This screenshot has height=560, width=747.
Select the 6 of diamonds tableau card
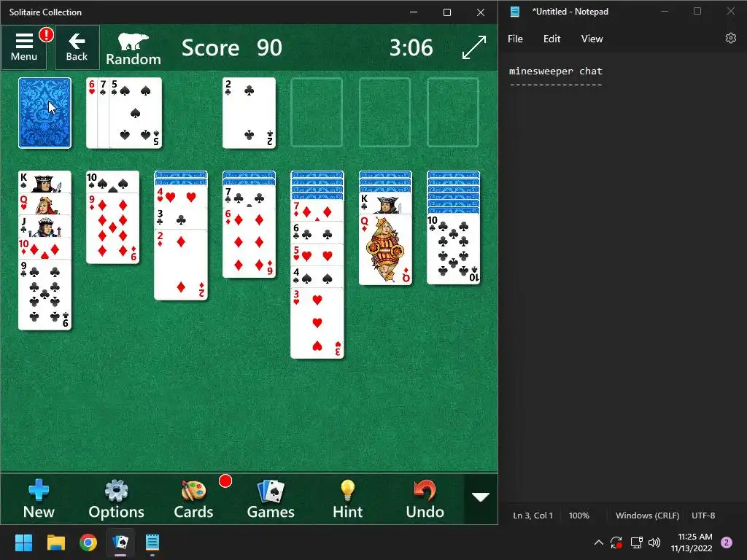point(249,242)
